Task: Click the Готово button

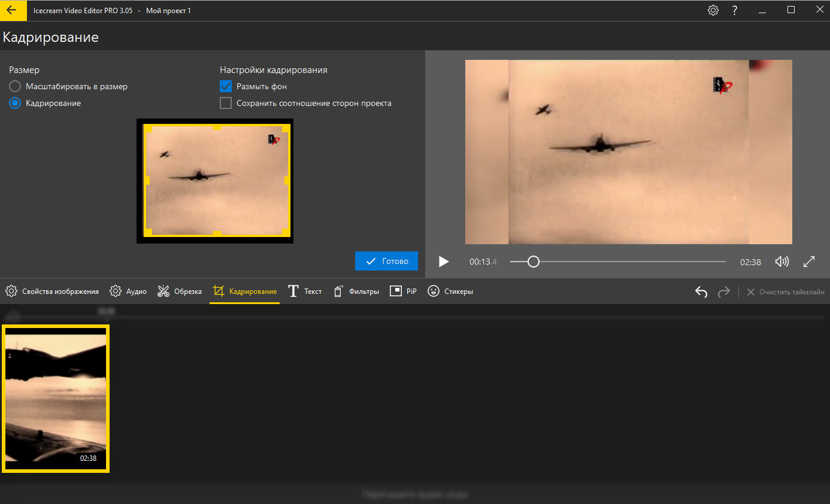Action: [386, 261]
